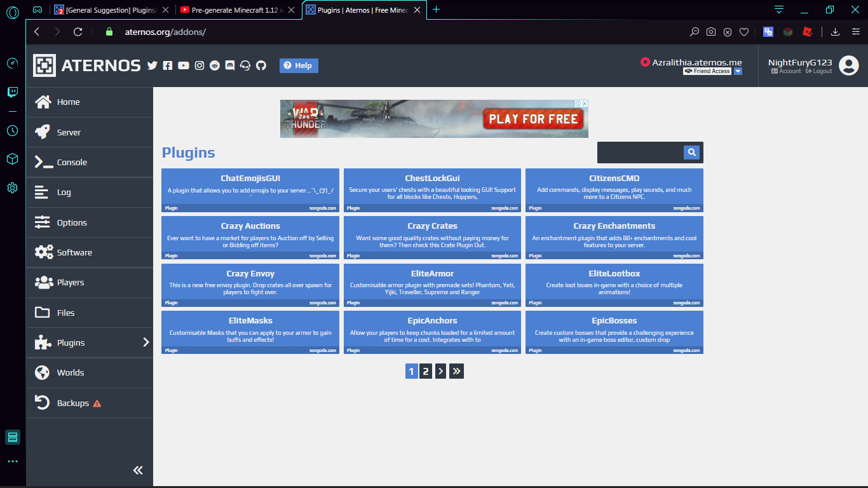
Task: Expand the Plugins sidebar chevron
Action: pyautogui.click(x=146, y=342)
